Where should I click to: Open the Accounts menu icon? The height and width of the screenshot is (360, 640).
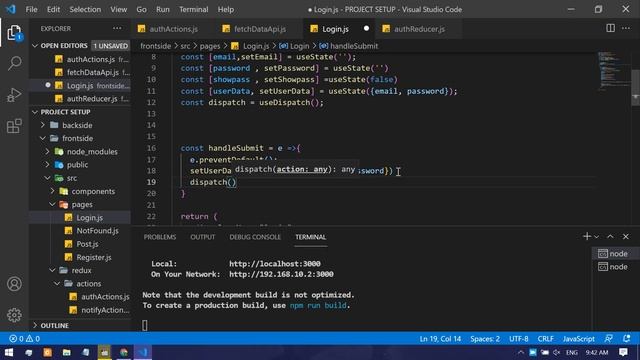(x=14, y=284)
